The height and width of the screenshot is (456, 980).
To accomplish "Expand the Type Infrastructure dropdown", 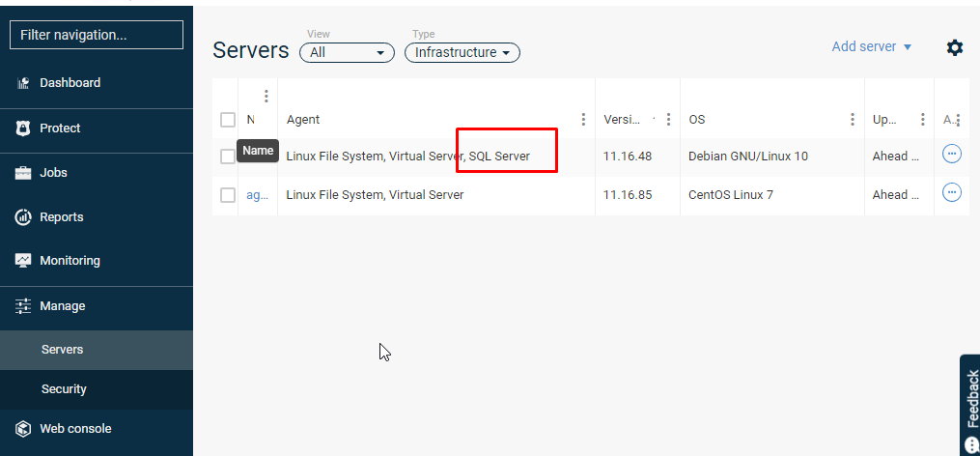I will pos(462,52).
